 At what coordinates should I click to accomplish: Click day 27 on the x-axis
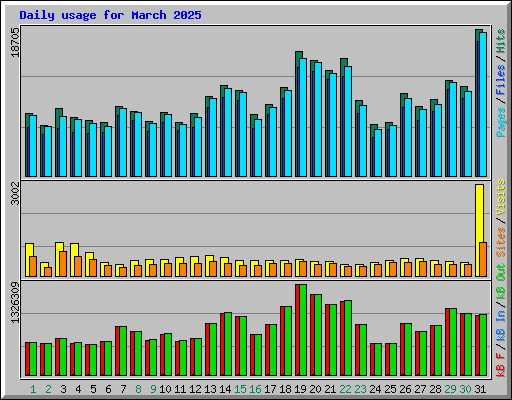click(420, 389)
